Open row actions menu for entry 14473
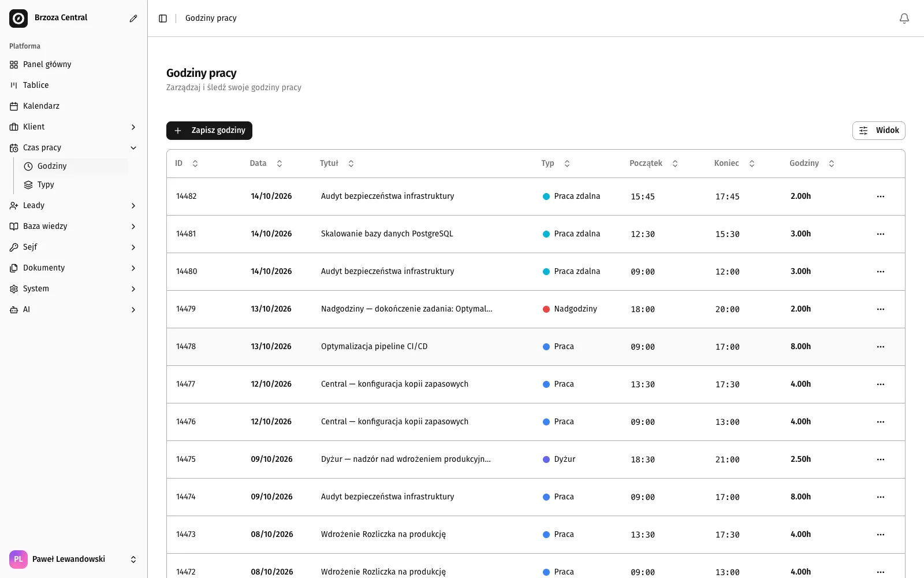 coord(881,535)
